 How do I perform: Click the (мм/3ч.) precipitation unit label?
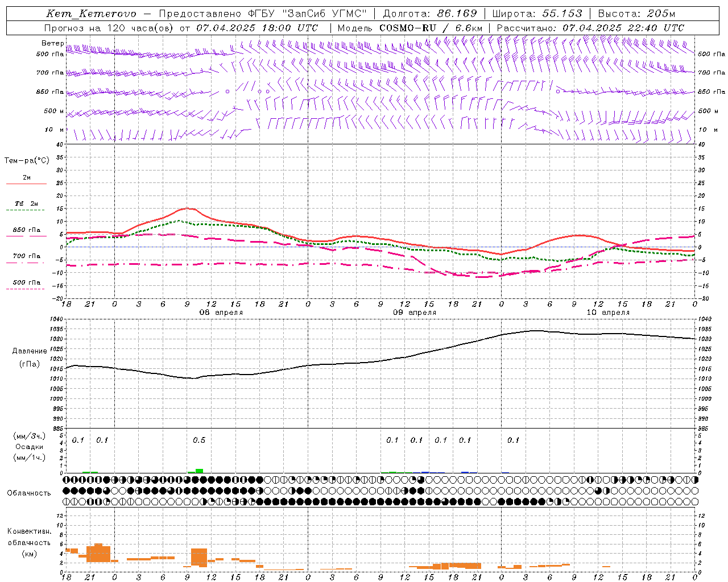point(29,436)
